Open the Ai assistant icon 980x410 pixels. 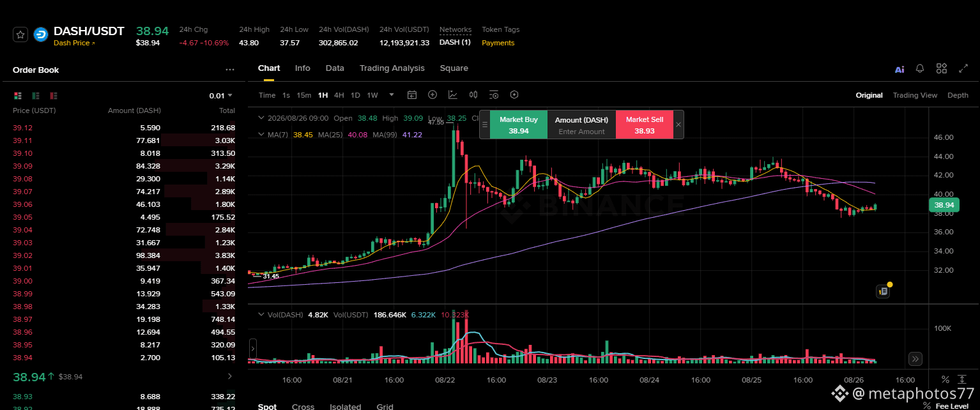click(900, 69)
